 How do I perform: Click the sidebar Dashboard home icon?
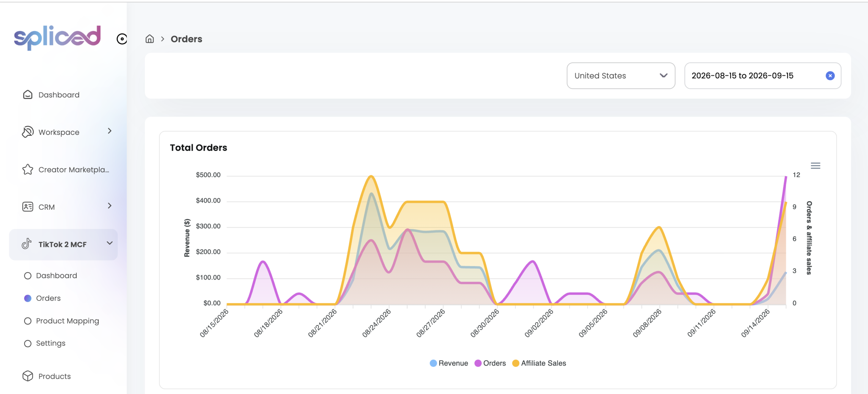coord(28,95)
